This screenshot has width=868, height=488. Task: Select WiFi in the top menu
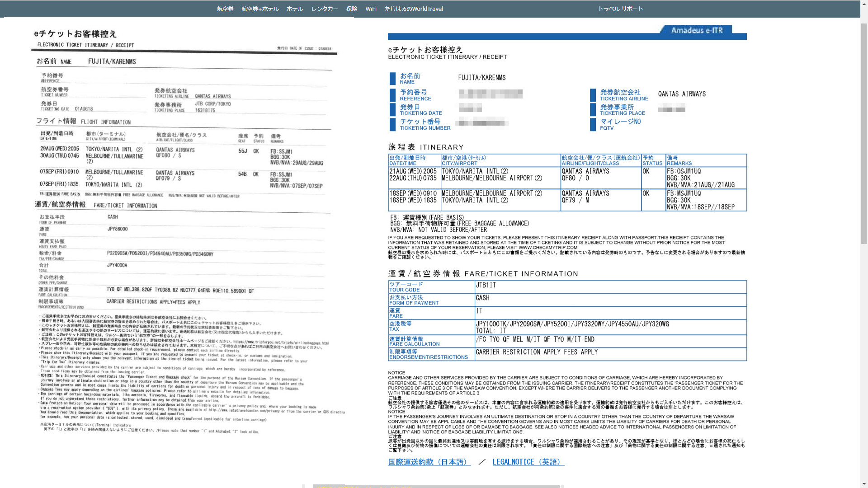(x=371, y=9)
